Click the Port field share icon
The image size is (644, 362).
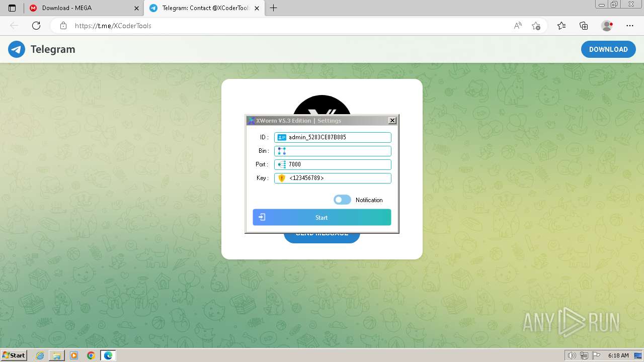tap(282, 164)
